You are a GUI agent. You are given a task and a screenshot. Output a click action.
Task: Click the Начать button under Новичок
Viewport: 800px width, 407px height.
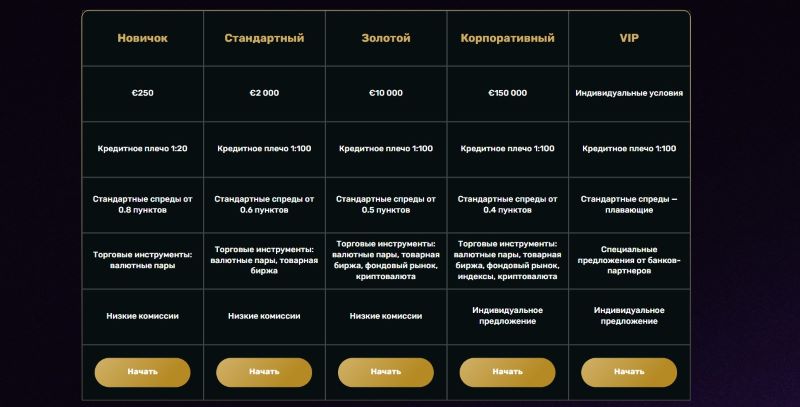pyautogui.click(x=142, y=372)
